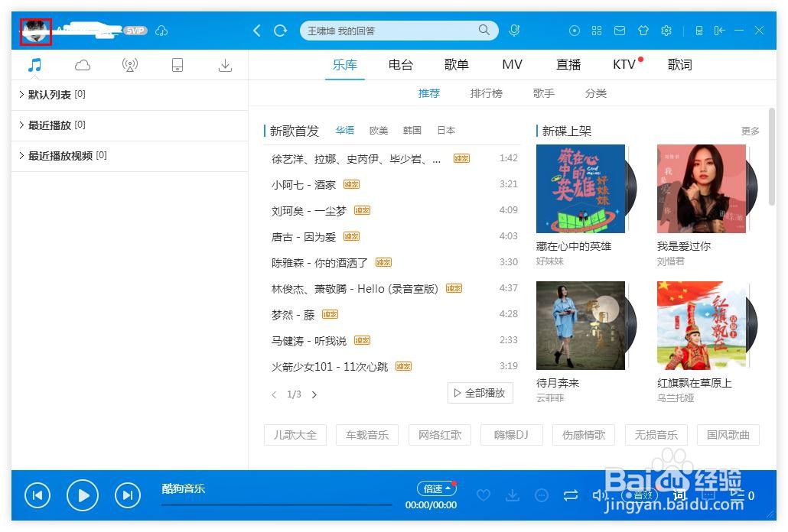788x532 pixels.
Task: Open album cover 藏在心中的英雄
Action: (581, 189)
